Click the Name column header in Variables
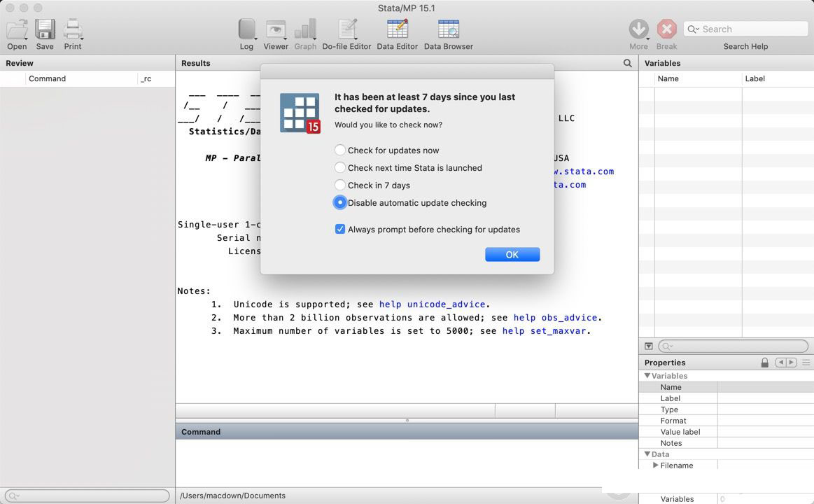This screenshot has height=504, width=814. pyautogui.click(x=699, y=78)
